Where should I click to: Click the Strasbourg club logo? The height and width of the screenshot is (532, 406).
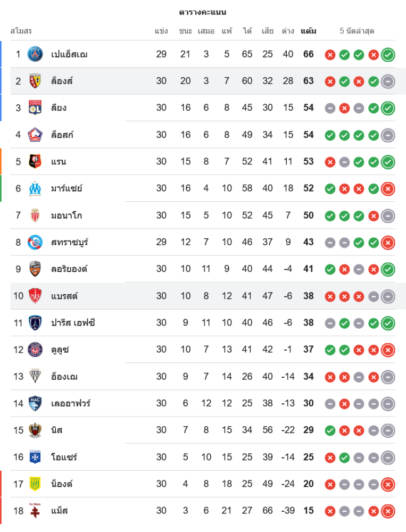[35, 242]
